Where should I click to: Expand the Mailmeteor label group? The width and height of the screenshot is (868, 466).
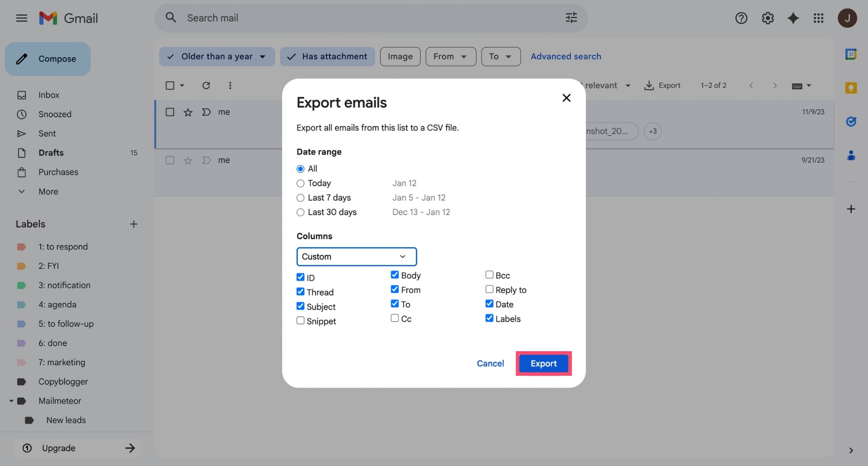[11, 401]
